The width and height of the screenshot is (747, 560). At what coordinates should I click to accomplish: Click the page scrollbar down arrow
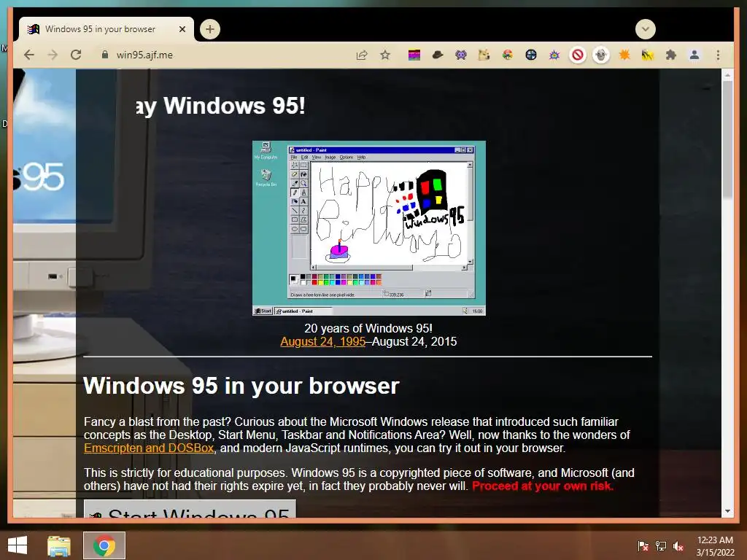727,511
